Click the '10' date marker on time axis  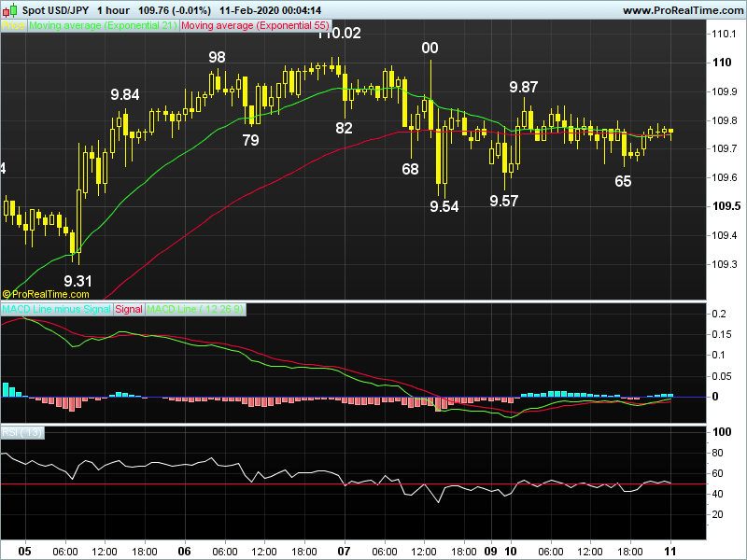(511, 551)
